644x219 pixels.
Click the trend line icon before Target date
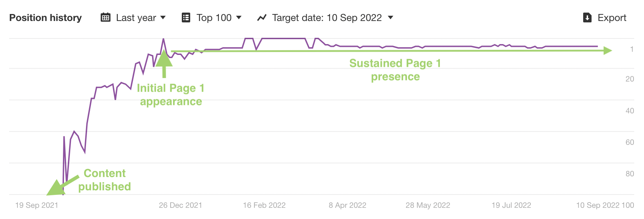click(262, 17)
